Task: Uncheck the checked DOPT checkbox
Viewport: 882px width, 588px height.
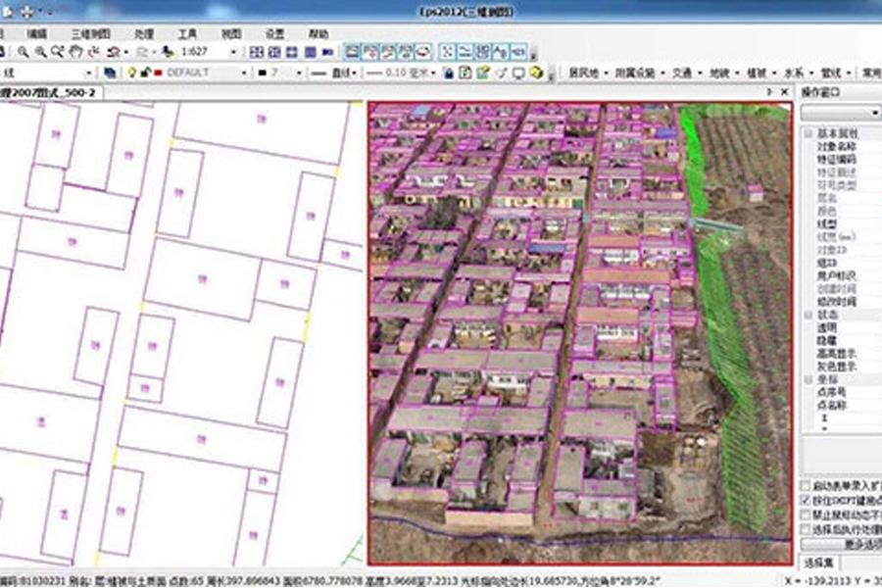Action: [x=806, y=501]
